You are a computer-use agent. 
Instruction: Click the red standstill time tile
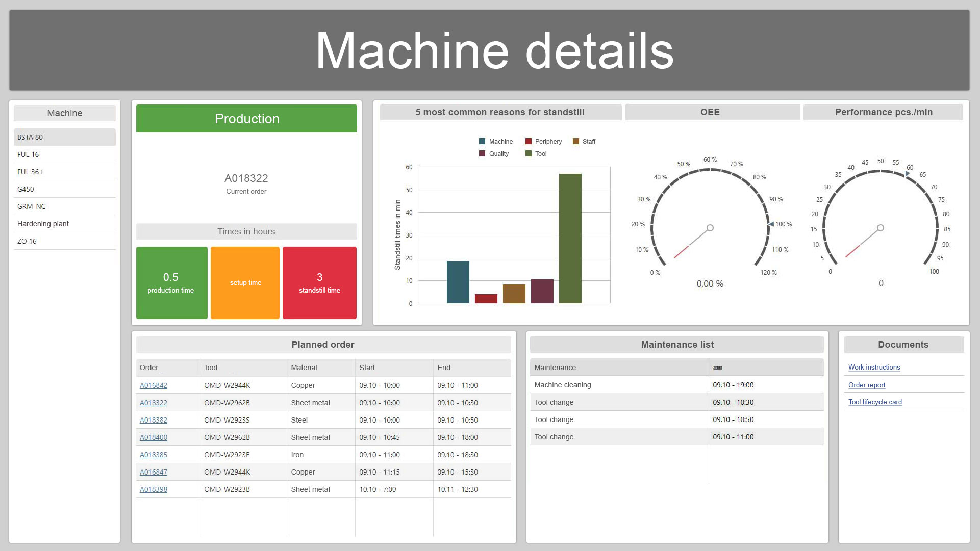[x=319, y=283]
